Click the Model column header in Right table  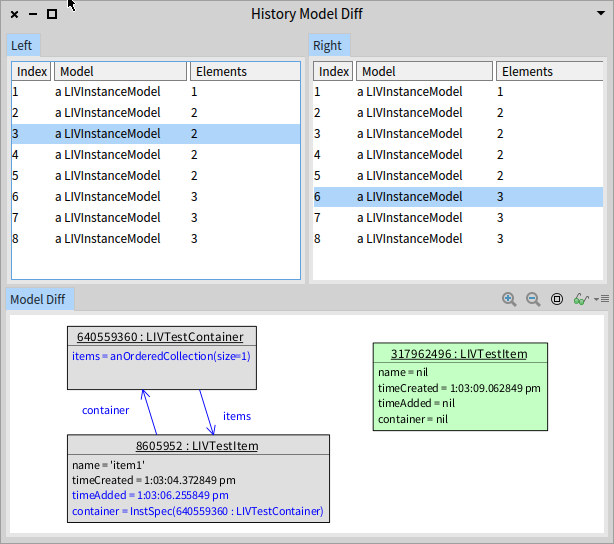(424, 71)
